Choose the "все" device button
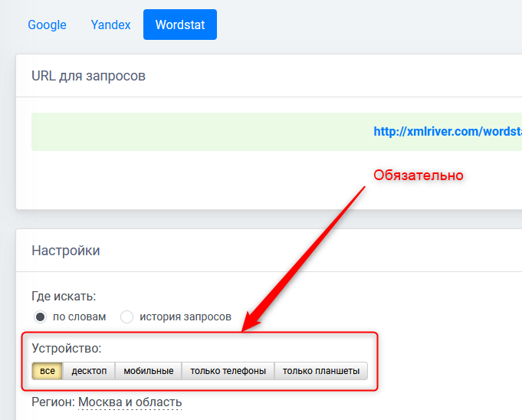 48,371
